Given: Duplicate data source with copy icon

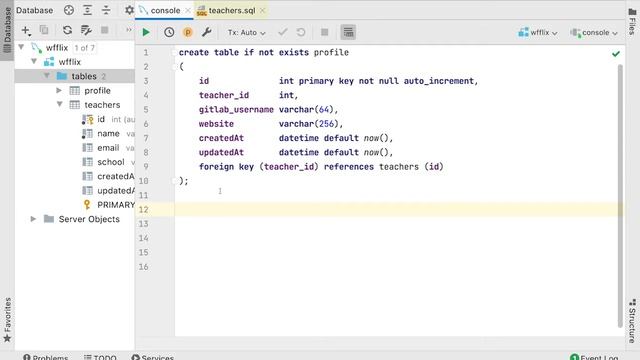Looking at the screenshot, I should coord(44,30).
